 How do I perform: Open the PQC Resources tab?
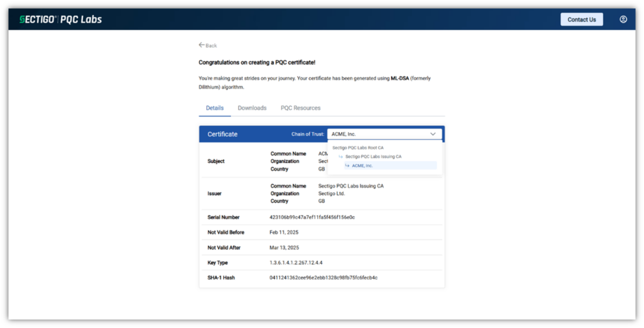tap(301, 108)
